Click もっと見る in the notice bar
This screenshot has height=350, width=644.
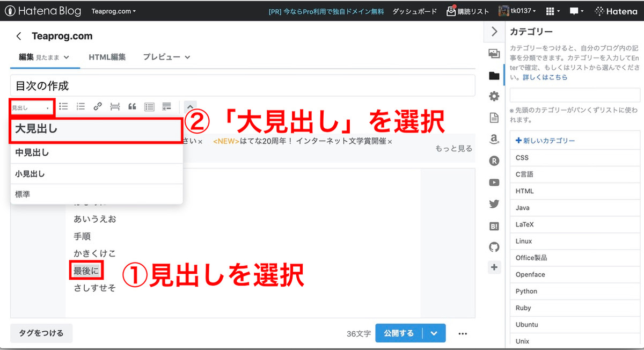point(454,149)
